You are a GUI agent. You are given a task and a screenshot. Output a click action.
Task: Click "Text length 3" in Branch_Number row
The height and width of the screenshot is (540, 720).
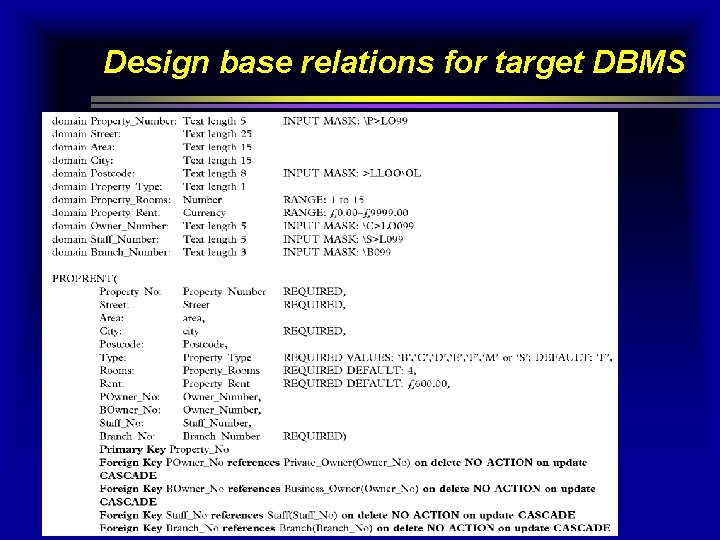pyautogui.click(x=214, y=253)
